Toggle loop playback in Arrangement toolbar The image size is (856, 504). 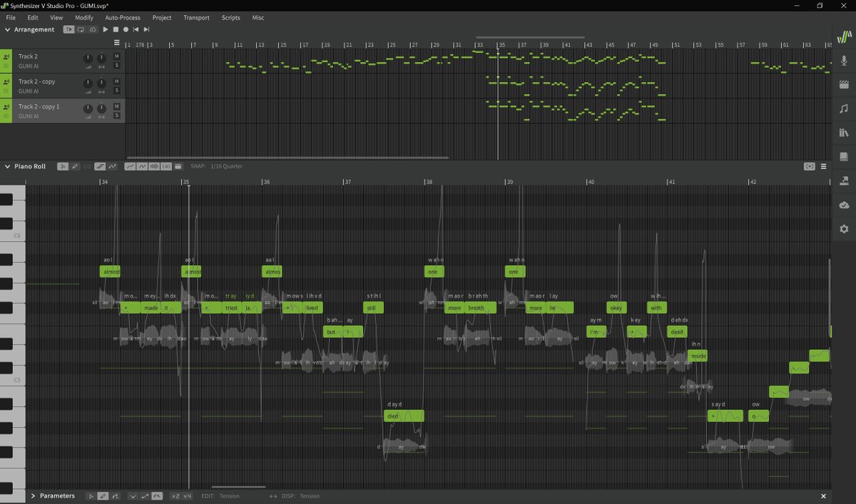(x=81, y=29)
